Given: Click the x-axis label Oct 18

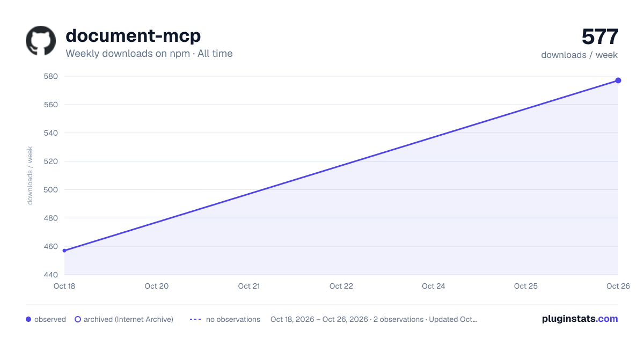Looking at the screenshot, I should (64, 286).
